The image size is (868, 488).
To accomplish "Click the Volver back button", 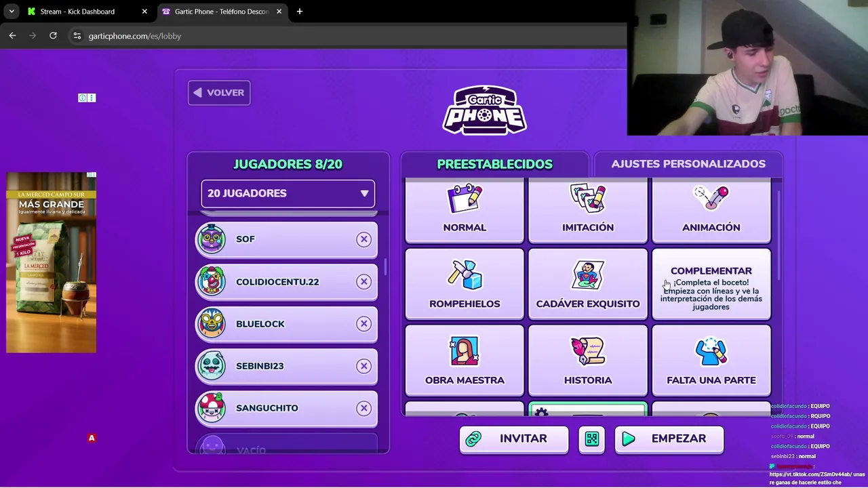I will point(219,93).
